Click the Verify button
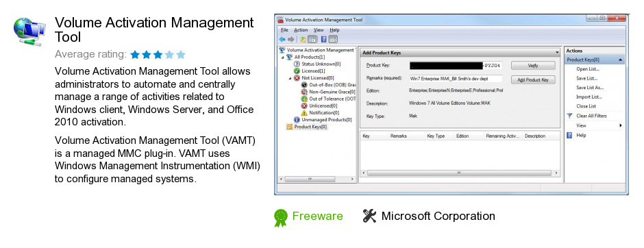Image resolution: width=644 pixels, height=248 pixels. [x=533, y=66]
